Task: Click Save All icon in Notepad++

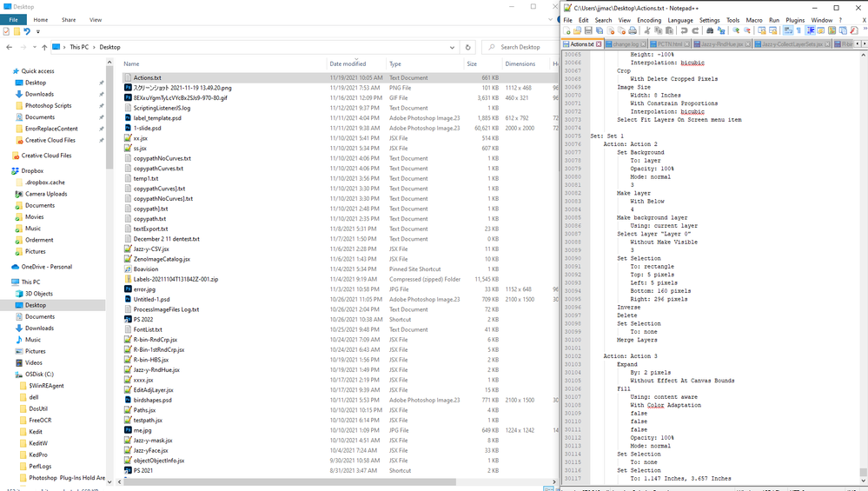Action: [600, 30]
